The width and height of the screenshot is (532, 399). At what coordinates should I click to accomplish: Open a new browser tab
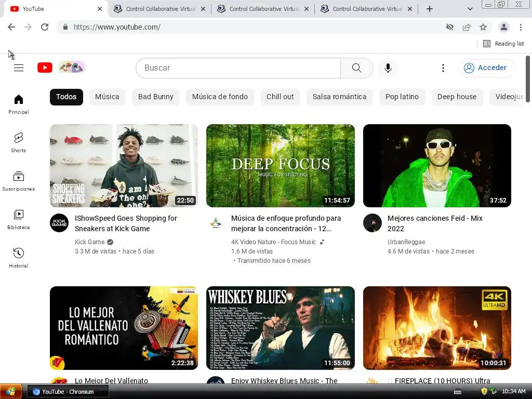click(x=430, y=9)
